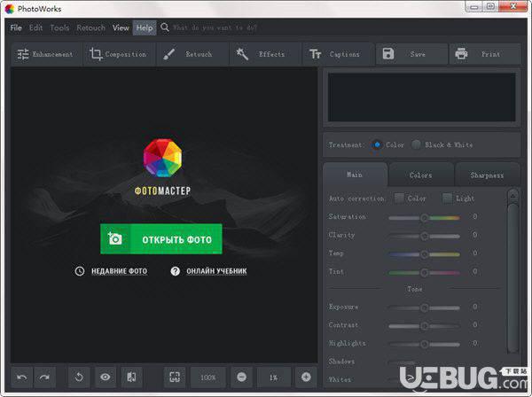Click the reset rotate-back icon
The width and height of the screenshot is (532, 397).
point(79,377)
